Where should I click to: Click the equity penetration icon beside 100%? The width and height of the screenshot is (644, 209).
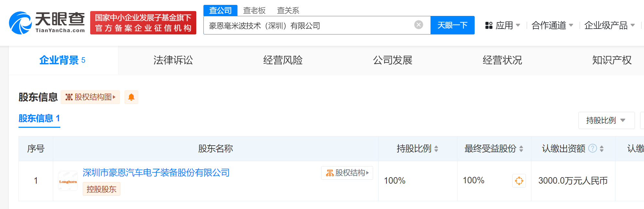click(x=519, y=181)
